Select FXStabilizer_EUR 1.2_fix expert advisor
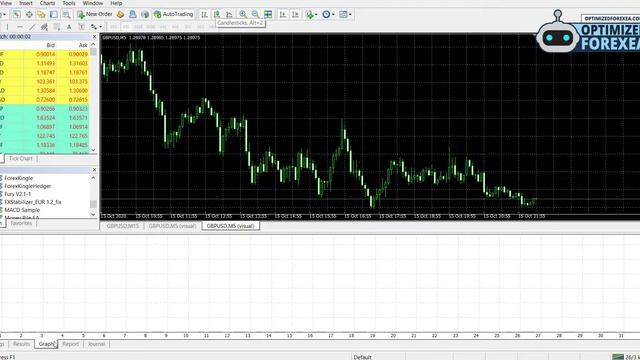The width and height of the screenshot is (640, 360). (x=33, y=202)
